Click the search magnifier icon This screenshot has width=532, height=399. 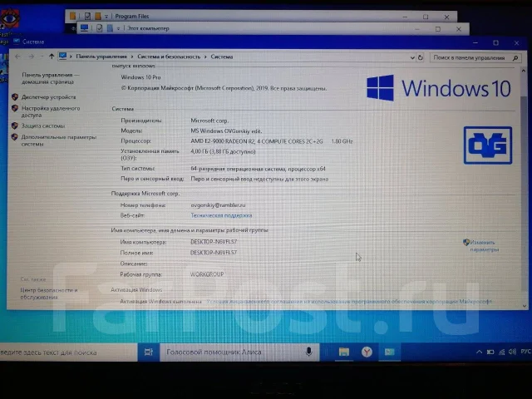(515, 58)
